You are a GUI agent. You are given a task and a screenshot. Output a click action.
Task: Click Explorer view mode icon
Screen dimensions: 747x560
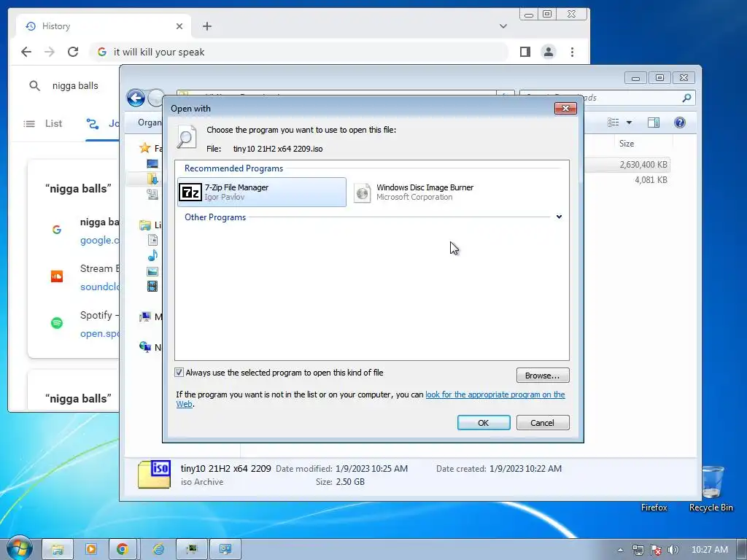[x=614, y=122]
